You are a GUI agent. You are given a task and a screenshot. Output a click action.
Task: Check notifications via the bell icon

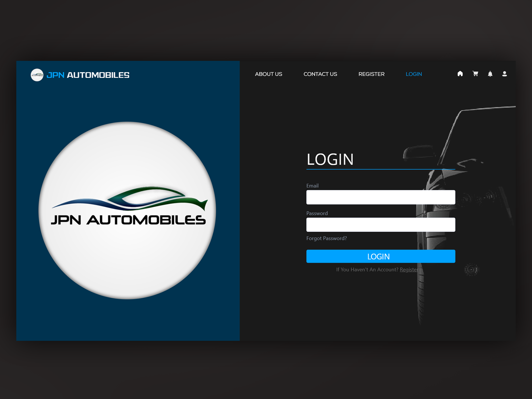490,74
